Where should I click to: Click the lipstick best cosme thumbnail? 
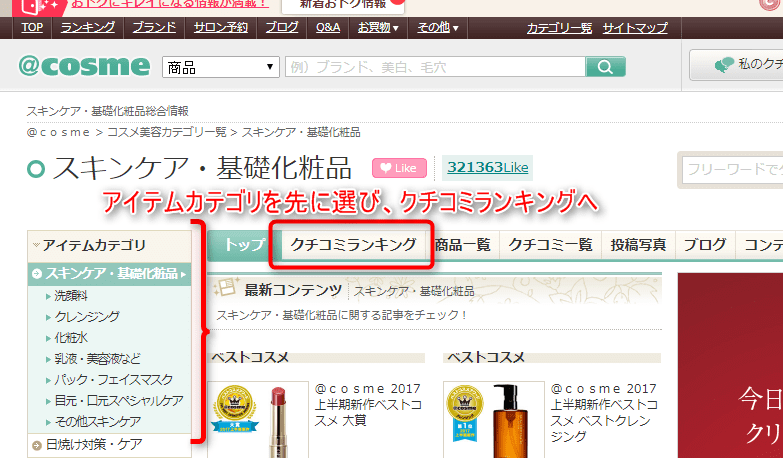click(x=258, y=420)
